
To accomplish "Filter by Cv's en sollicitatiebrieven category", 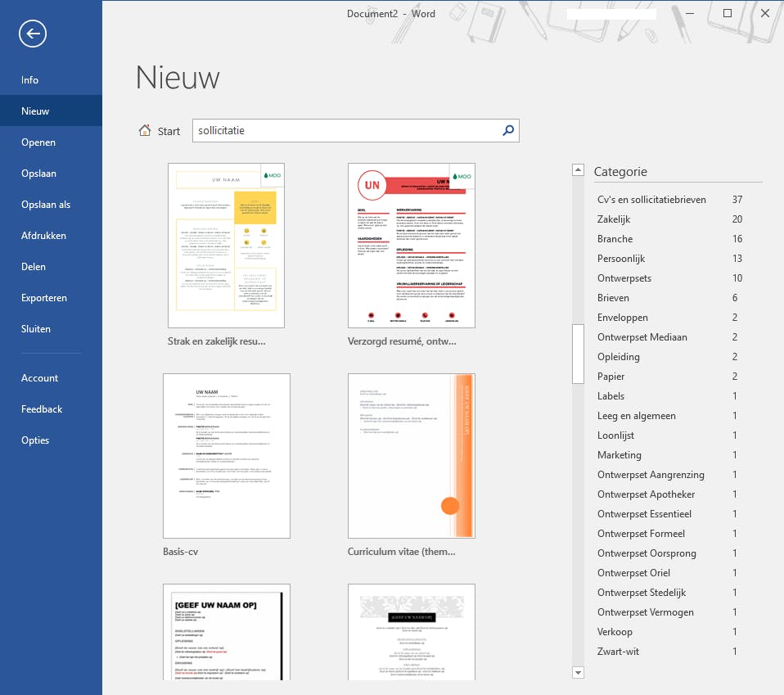I will [x=670, y=200].
